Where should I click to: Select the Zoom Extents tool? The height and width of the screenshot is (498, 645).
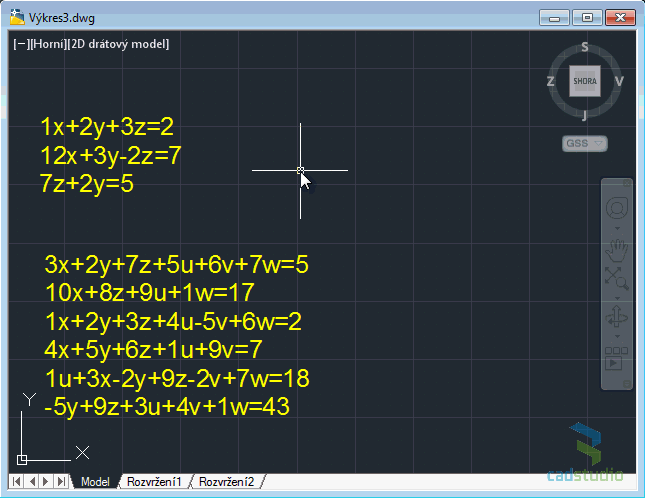coord(617,278)
